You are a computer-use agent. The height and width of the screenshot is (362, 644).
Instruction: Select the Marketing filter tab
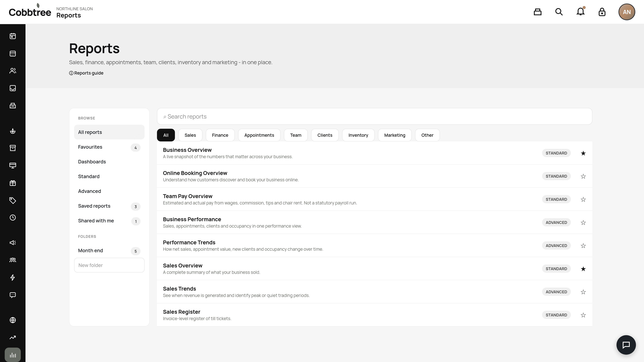(x=395, y=135)
